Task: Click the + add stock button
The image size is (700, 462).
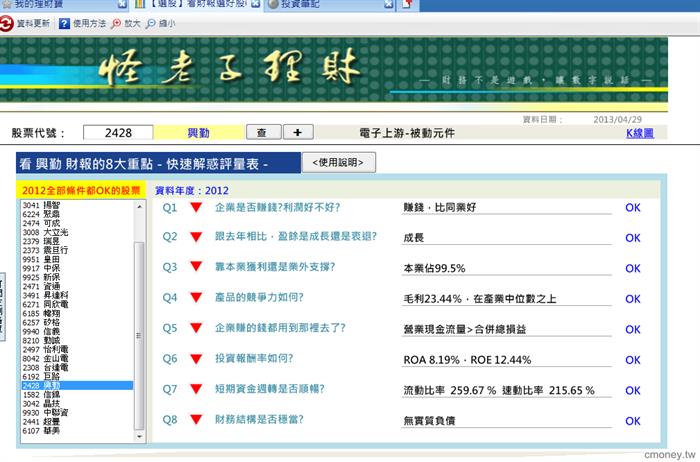Action: coord(298,133)
